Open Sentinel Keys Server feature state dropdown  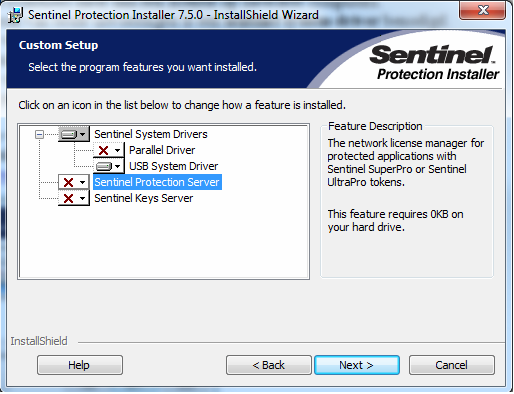[x=74, y=198]
